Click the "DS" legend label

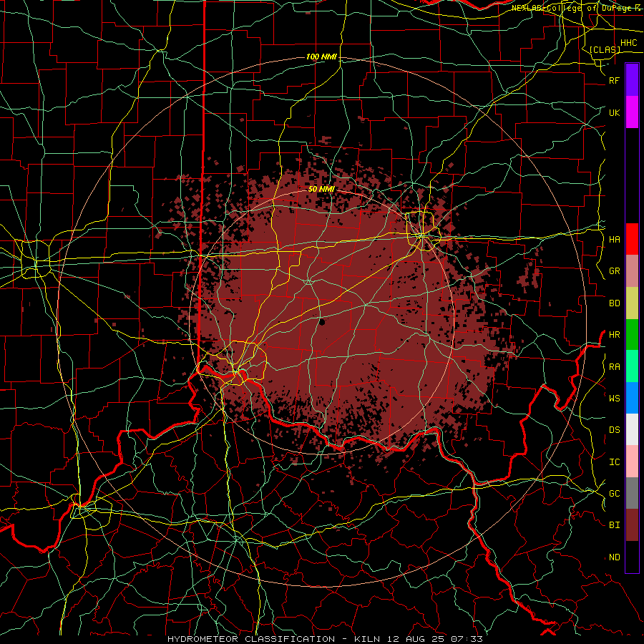coord(614,430)
